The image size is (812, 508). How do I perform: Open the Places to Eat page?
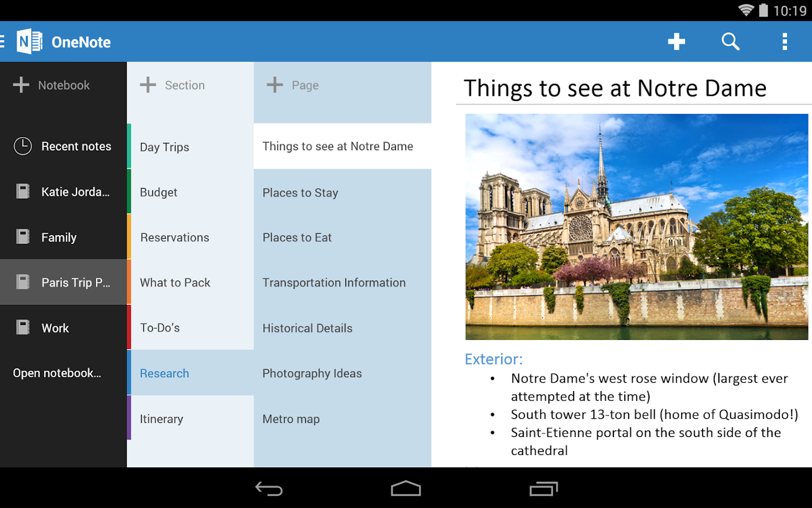pyautogui.click(x=297, y=237)
